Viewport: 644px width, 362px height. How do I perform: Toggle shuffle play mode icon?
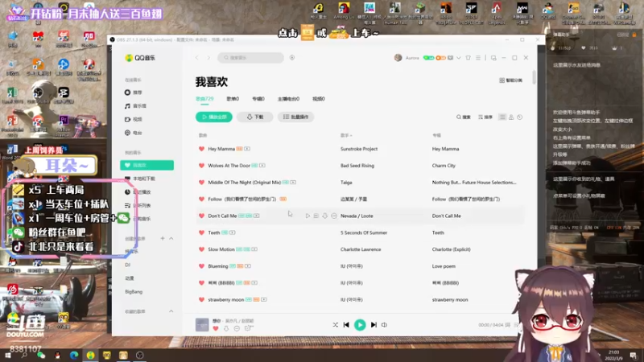pos(335,325)
